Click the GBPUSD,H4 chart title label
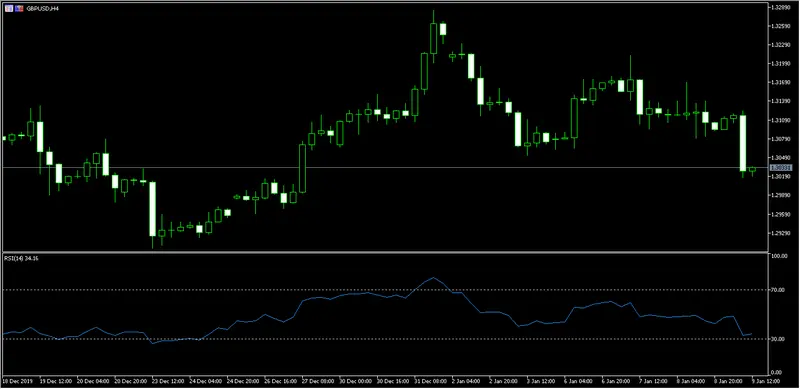 [x=42, y=9]
